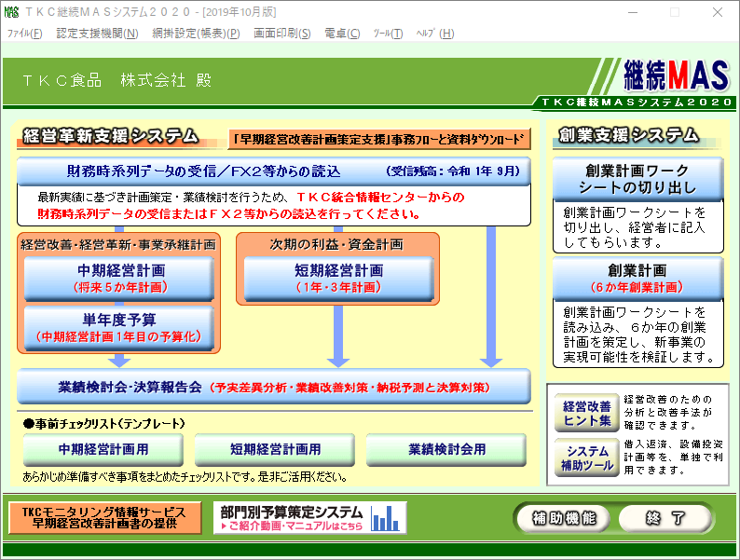
Task: Open 創業計画 (6か年創業計画)
Action: click(637, 279)
